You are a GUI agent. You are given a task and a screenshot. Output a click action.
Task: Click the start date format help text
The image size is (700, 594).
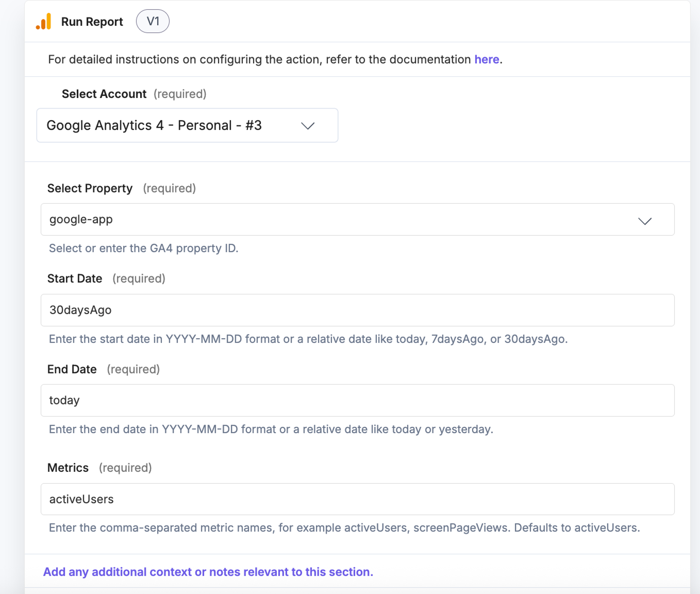(x=308, y=339)
